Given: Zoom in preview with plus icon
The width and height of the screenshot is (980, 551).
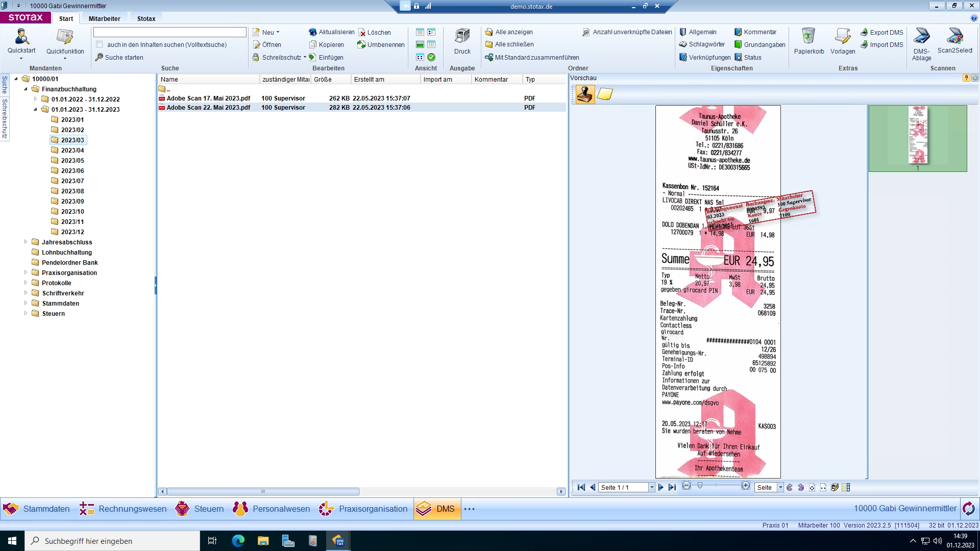Looking at the screenshot, I should pyautogui.click(x=746, y=486).
